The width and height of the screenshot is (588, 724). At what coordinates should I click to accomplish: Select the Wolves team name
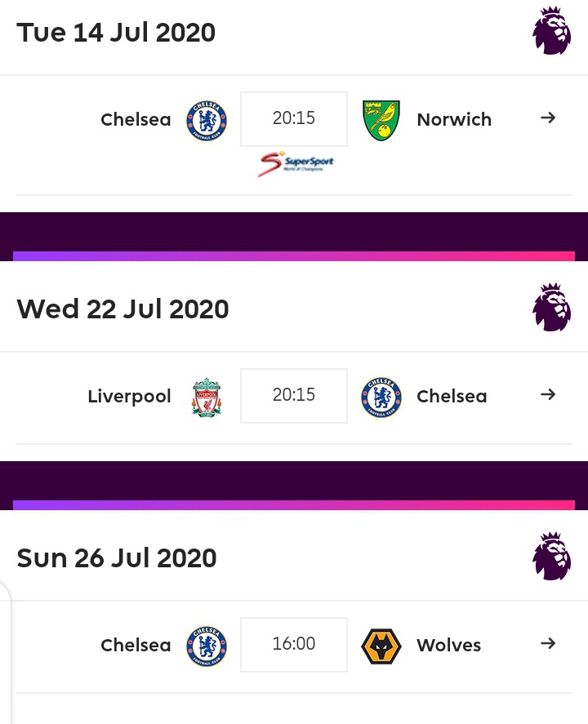tap(448, 646)
